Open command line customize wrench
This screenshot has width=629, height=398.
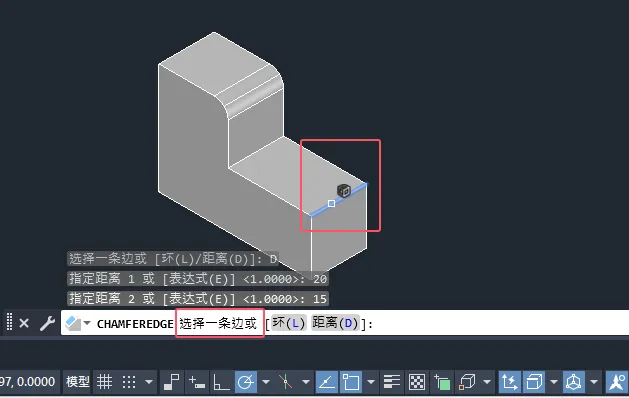point(47,323)
